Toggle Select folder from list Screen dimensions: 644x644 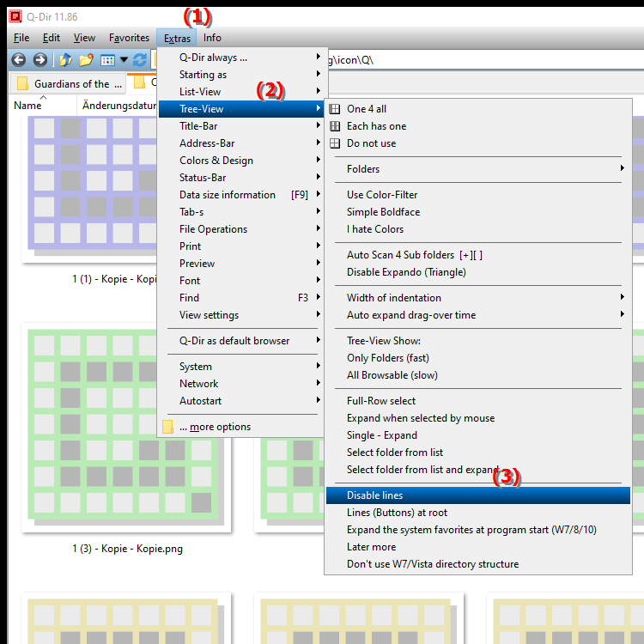478,453
